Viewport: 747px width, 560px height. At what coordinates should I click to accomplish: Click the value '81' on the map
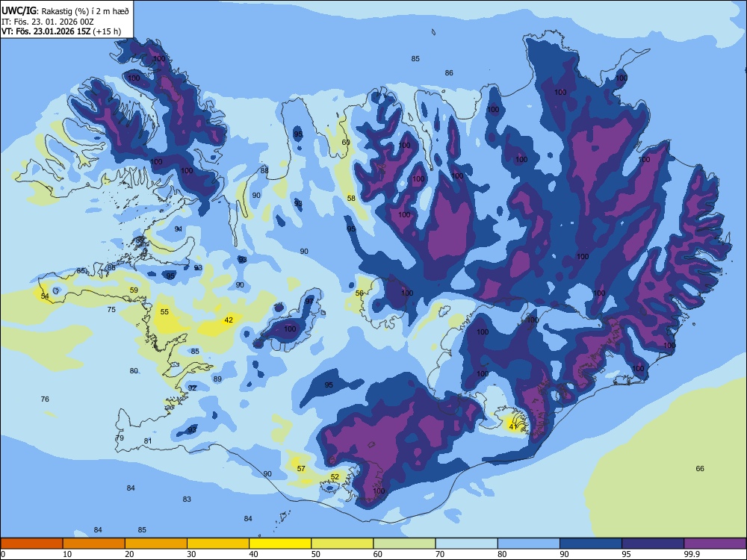coord(148,441)
